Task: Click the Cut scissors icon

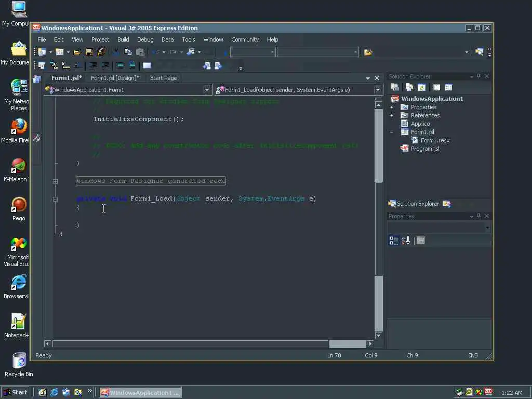Action: pyautogui.click(x=116, y=52)
